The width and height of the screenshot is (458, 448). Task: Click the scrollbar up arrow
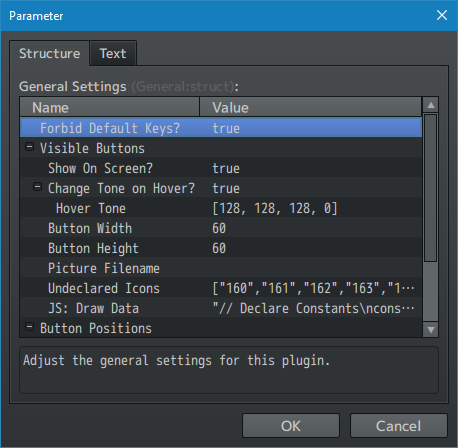coord(431,105)
